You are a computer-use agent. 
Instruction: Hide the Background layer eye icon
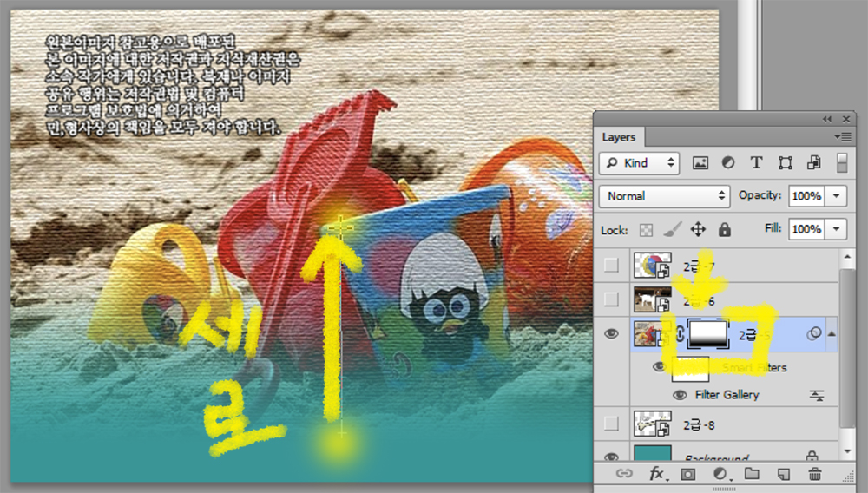tap(611, 457)
